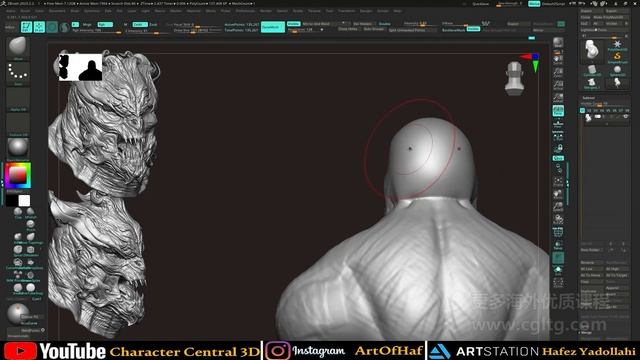Screen dimensions: 640x360
Task: Click the AAHalf icon
Action: click(x=558, y=98)
